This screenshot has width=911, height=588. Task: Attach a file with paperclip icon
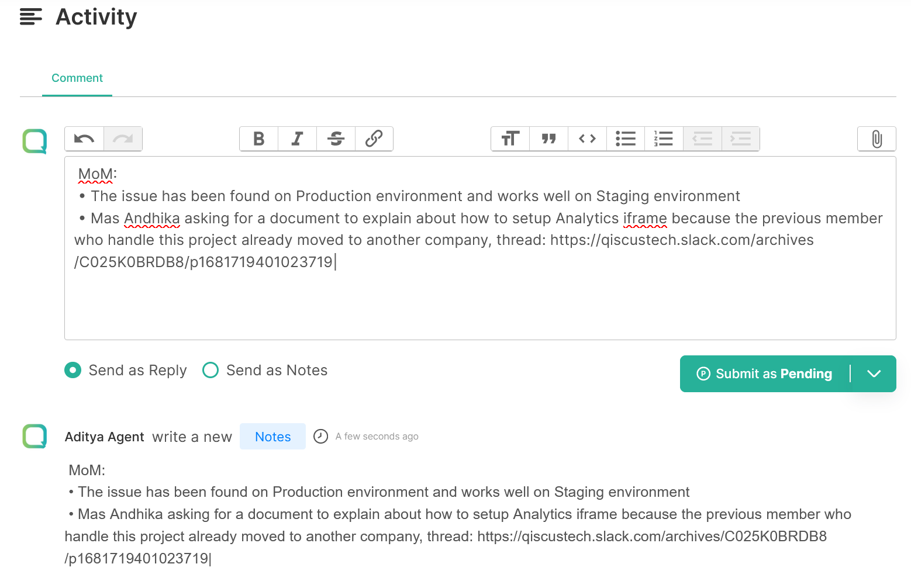(877, 139)
